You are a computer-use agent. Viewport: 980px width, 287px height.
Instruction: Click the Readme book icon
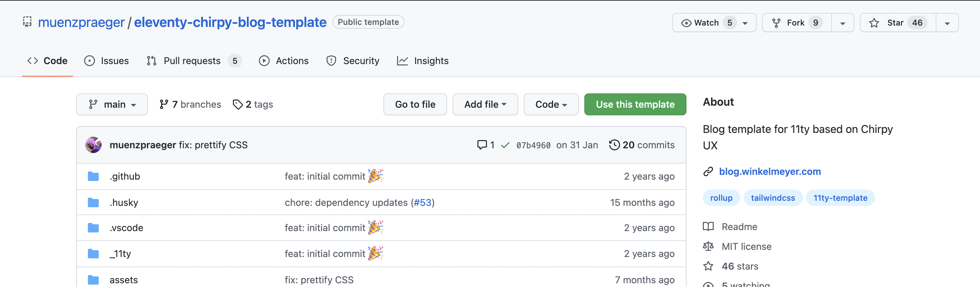tap(708, 227)
